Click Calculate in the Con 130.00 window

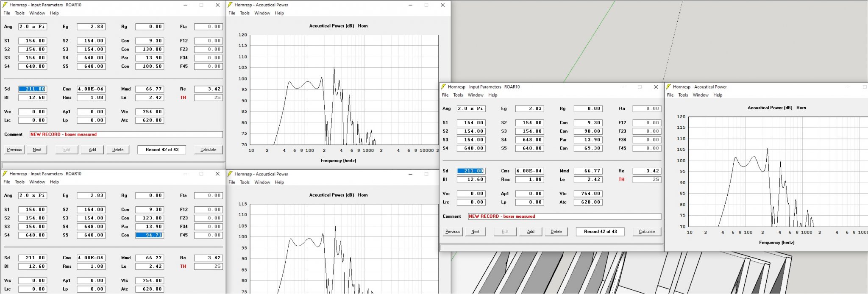click(x=209, y=150)
